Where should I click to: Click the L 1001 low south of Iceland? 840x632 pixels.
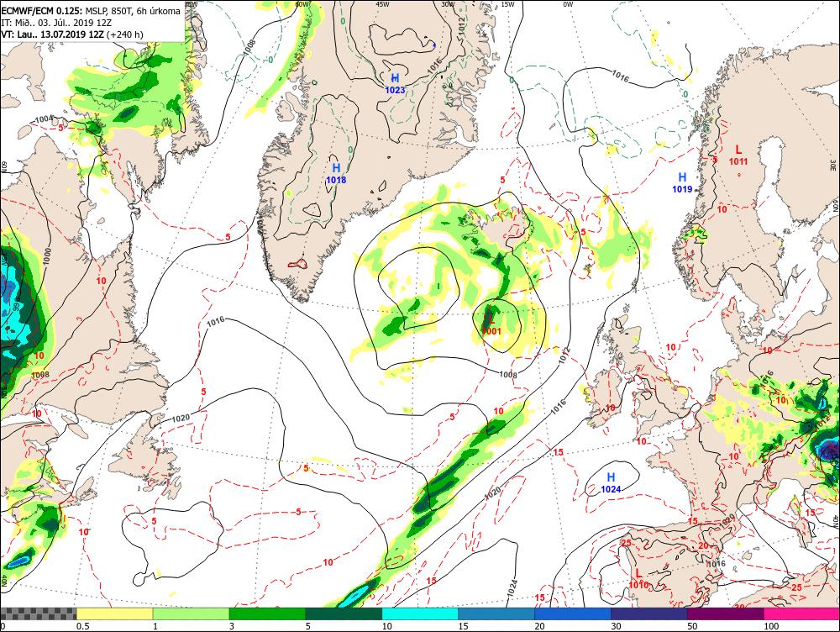491,325
